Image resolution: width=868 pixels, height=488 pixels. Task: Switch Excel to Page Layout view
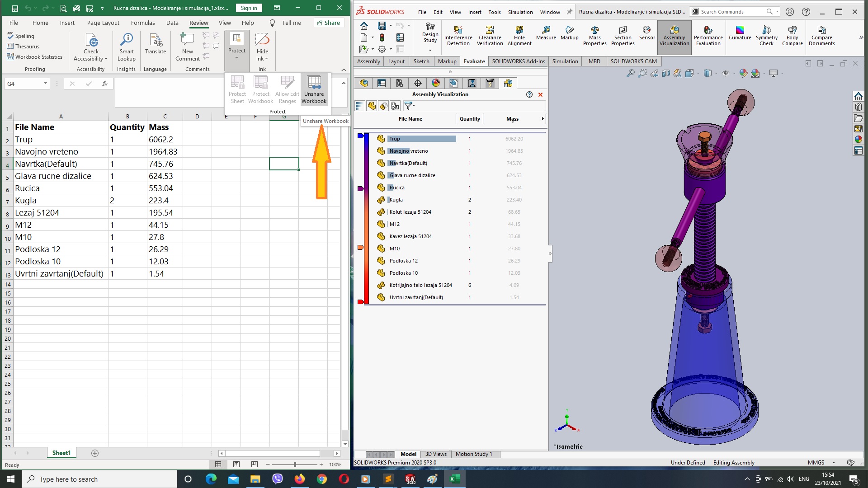(x=236, y=465)
